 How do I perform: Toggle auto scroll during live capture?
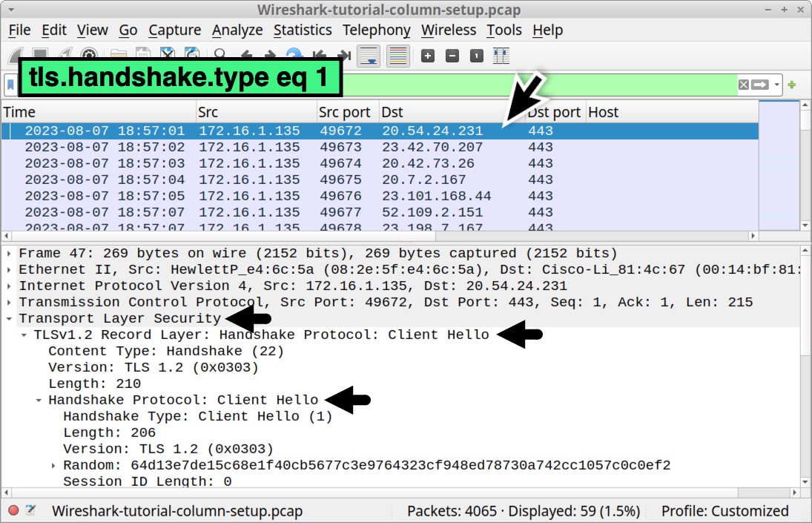(x=369, y=56)
